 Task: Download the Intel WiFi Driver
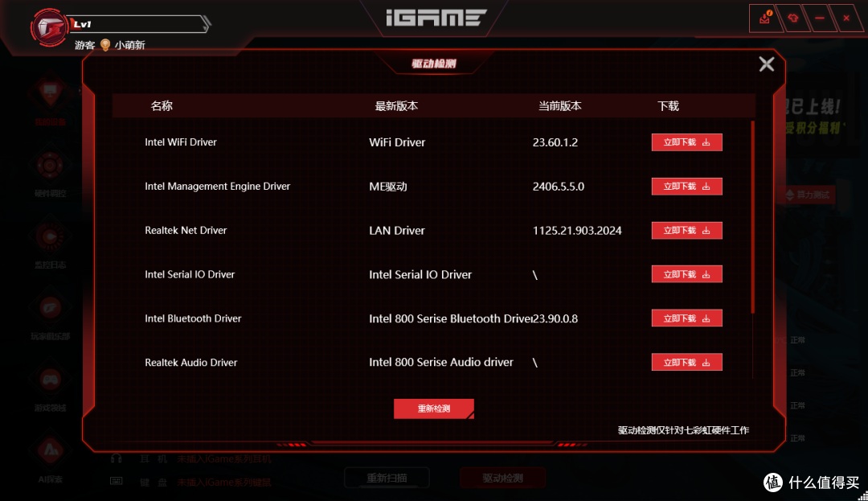coord(686,142)
